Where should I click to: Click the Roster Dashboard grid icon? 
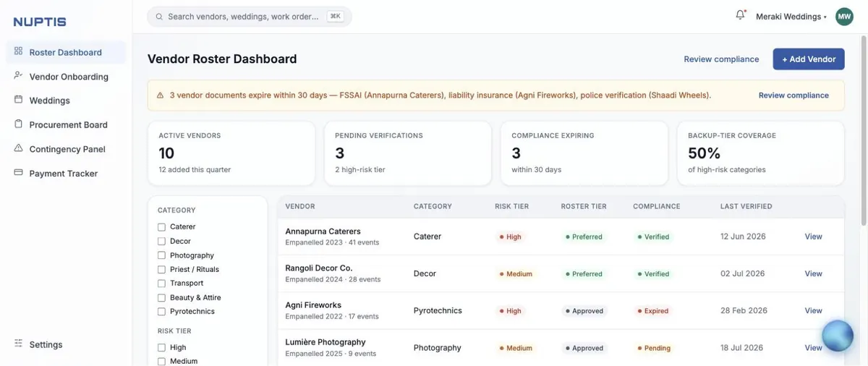click(x=18, y=51)
